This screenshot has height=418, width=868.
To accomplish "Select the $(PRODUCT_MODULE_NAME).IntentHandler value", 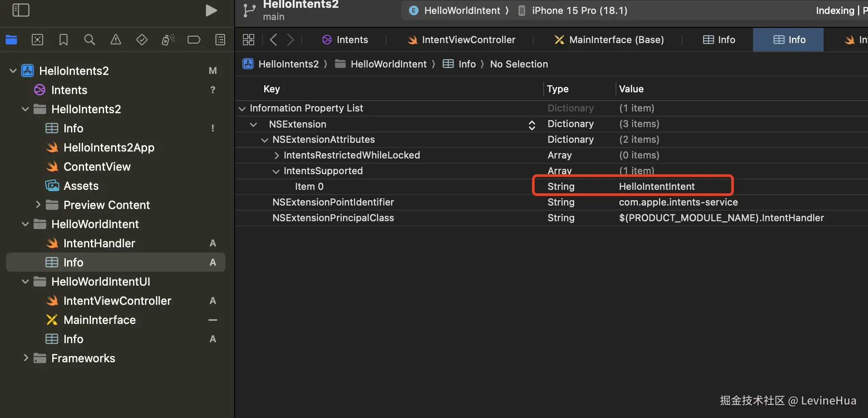I will pyautogui.click(x=721, y=218).
